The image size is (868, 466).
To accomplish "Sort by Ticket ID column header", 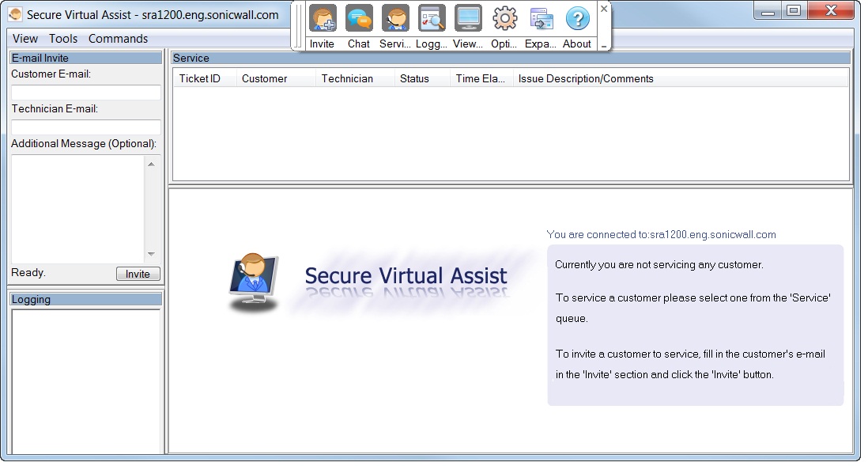I will click(204, 78).
